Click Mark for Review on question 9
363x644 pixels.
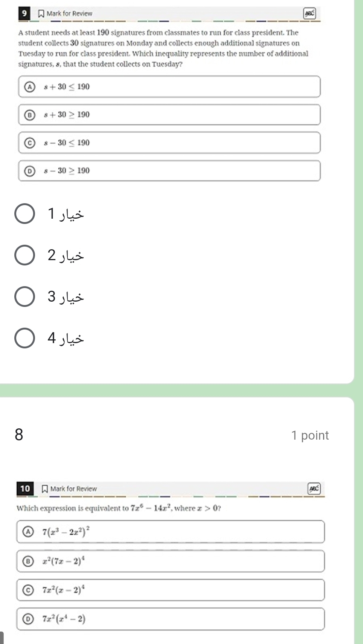[69, 14]
